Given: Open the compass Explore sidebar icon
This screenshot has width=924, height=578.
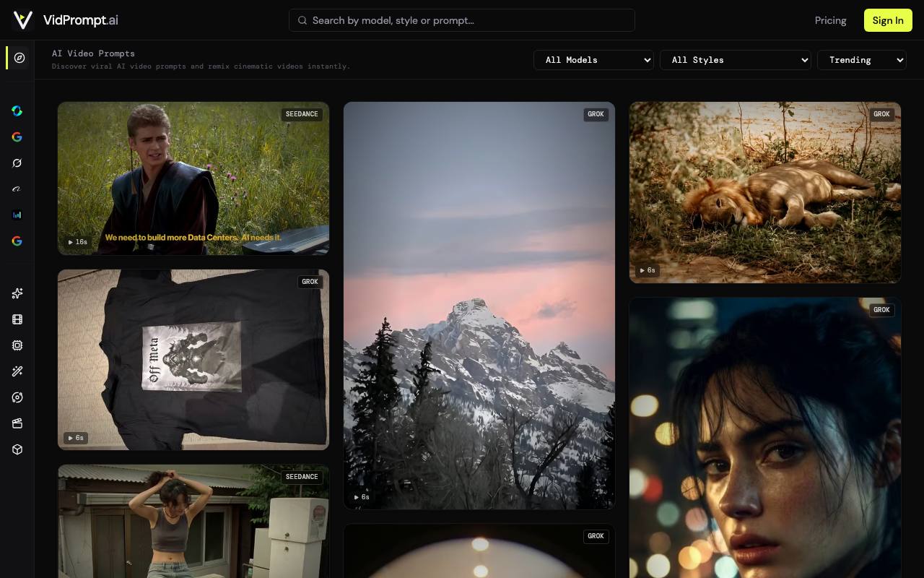Looking at the screenshot, I should tap(19, 58).
